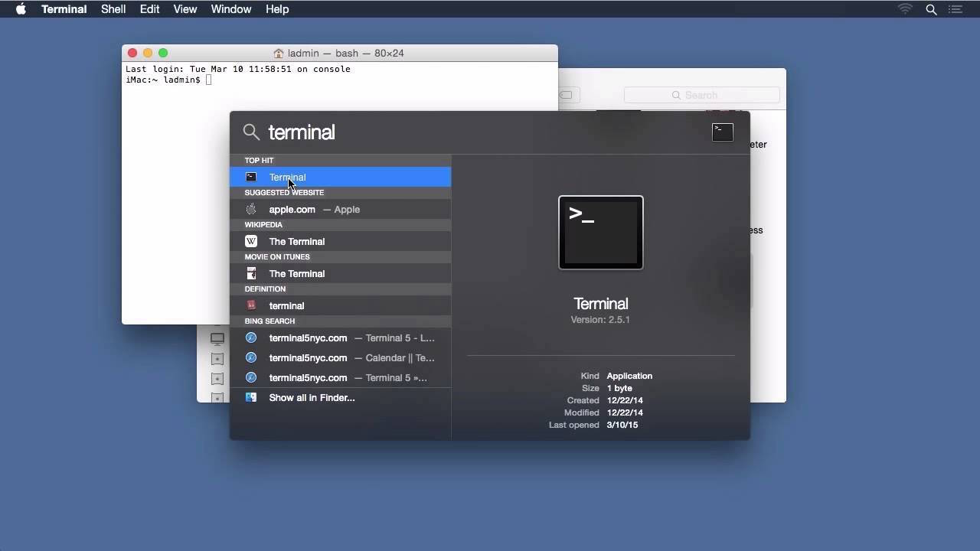Click the small Terminal icon in search bar
This screenshot has width=980, height=551.
coord(722,132)
